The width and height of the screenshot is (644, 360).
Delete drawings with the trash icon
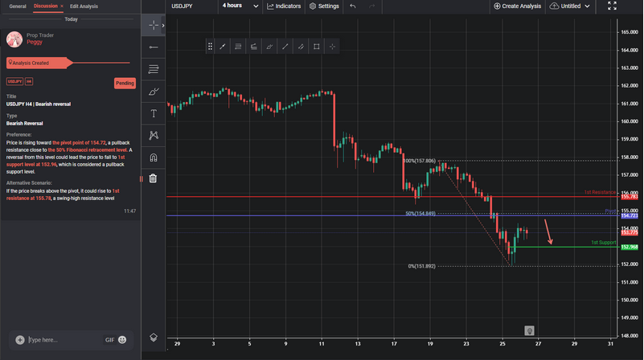pos(153,178)
